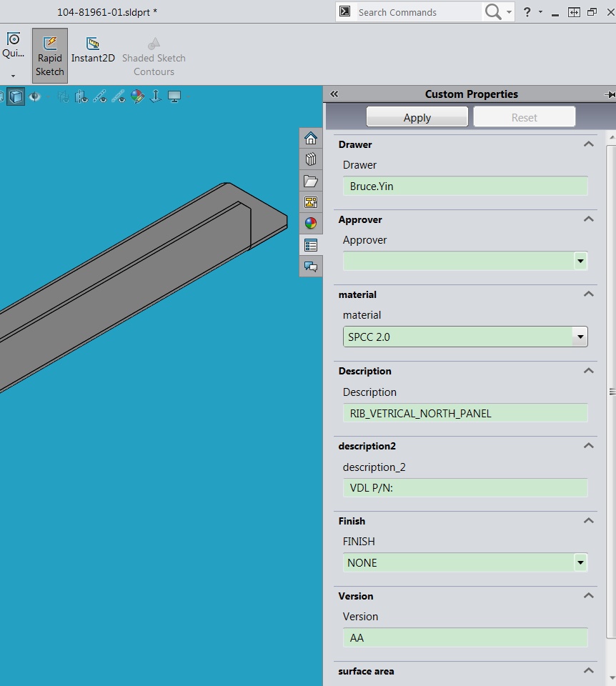This screenshot has width=616, height=686.
Task: Collapse the Version section
Action: pyautogui.click(x=589, y=595)
